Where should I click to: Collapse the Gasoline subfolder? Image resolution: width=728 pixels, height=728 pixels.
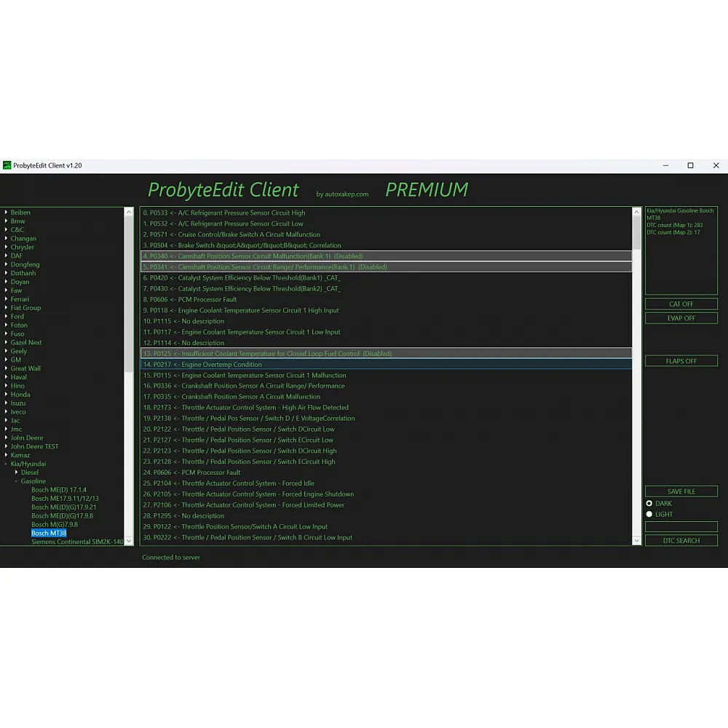click(17, 481)
